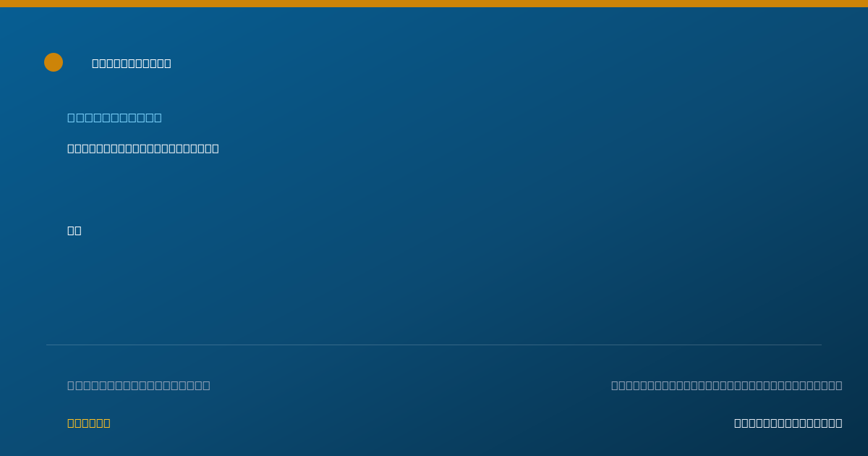This screenshot has width=868, height=456.
Task: Click the white sentence under the blue heading
Action: coord(143,148)
